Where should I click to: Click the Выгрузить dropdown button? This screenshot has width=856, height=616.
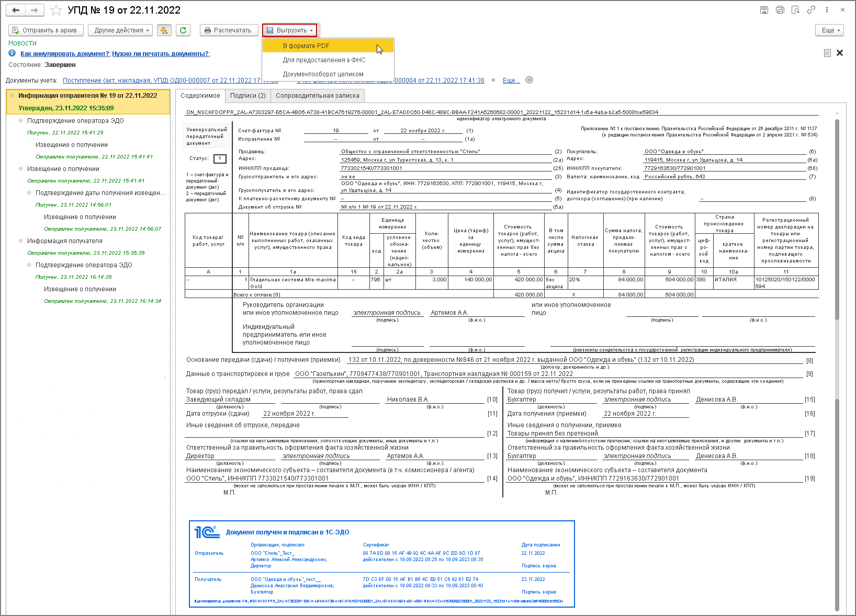click(x=289, y=30)
